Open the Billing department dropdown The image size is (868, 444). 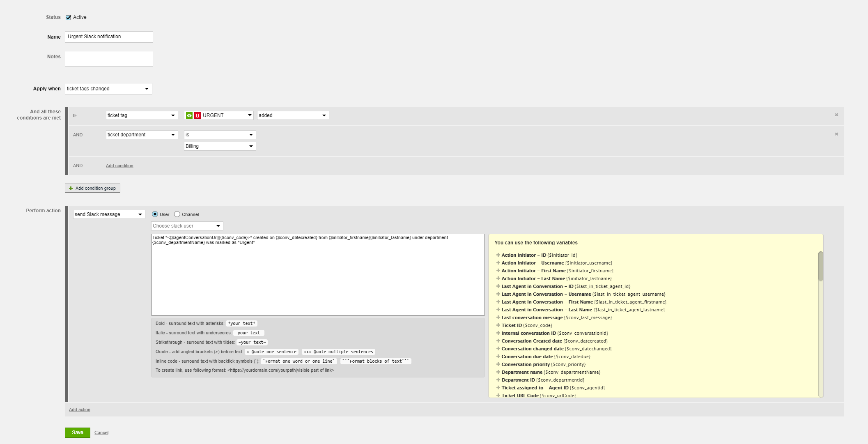pyautogui.click(x=220, y=146)
